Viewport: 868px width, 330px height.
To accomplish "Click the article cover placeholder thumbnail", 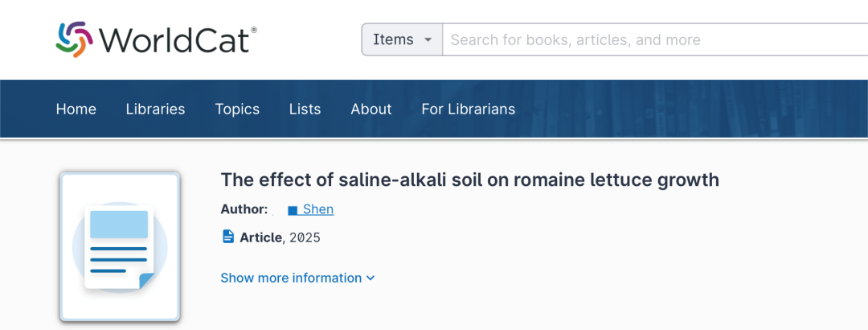I will point(120,247).
